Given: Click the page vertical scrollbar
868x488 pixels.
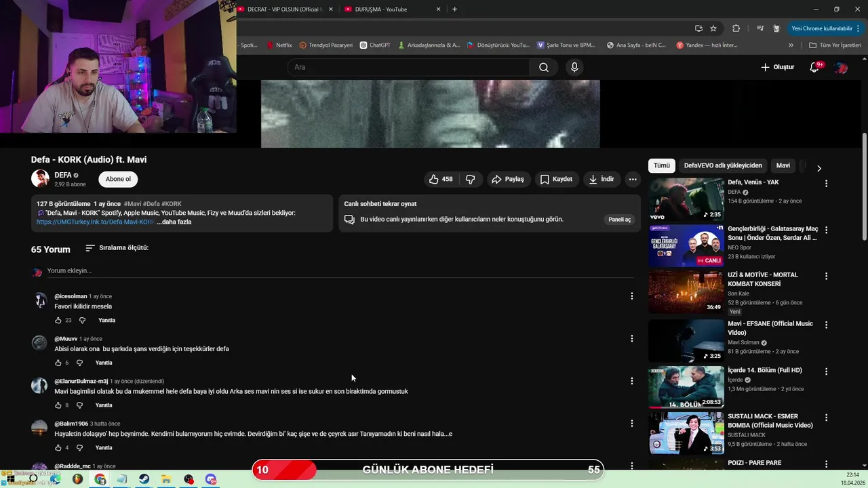Looking at the screenshot, I should pyautogui.click(x=864, y=186).
